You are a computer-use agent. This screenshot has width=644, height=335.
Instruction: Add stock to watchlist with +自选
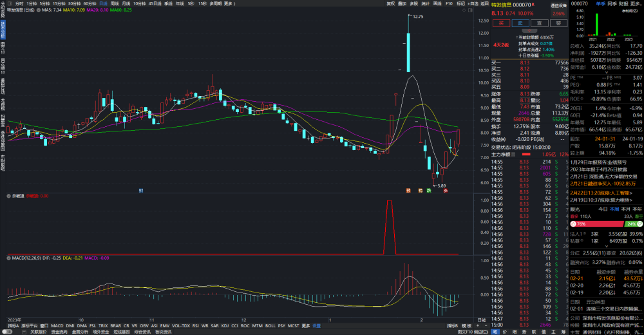tap(473, 3)
